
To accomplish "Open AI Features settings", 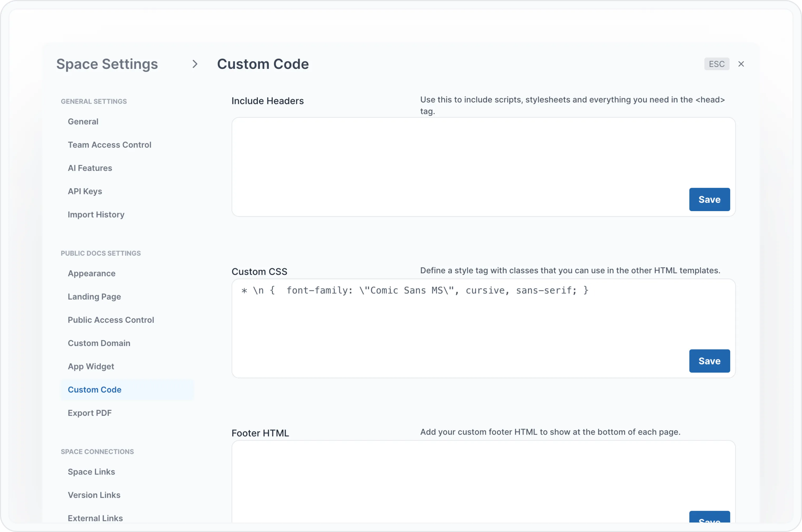I will pyautogui.click(x=90, y=168).
